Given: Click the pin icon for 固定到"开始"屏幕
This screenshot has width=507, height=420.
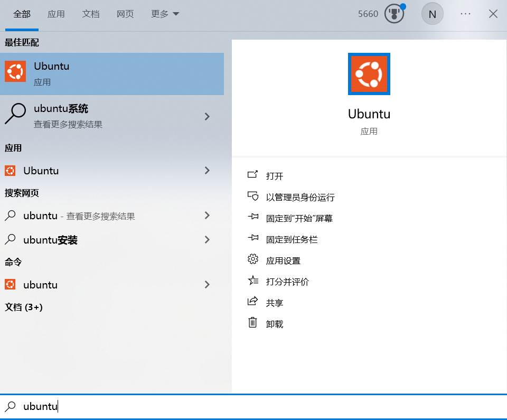Looking at the screenshot, I should (x=253, y=217).
